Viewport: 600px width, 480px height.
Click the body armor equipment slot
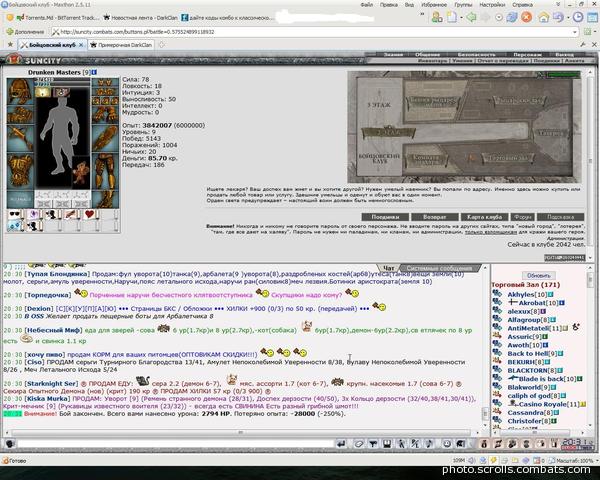[x=20, y=171]
